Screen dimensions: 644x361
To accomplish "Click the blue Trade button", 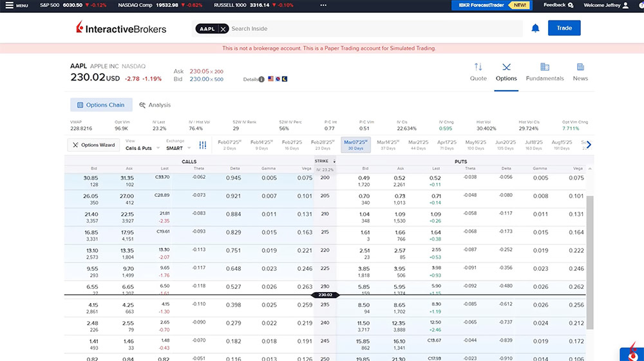I will [564, 28].
